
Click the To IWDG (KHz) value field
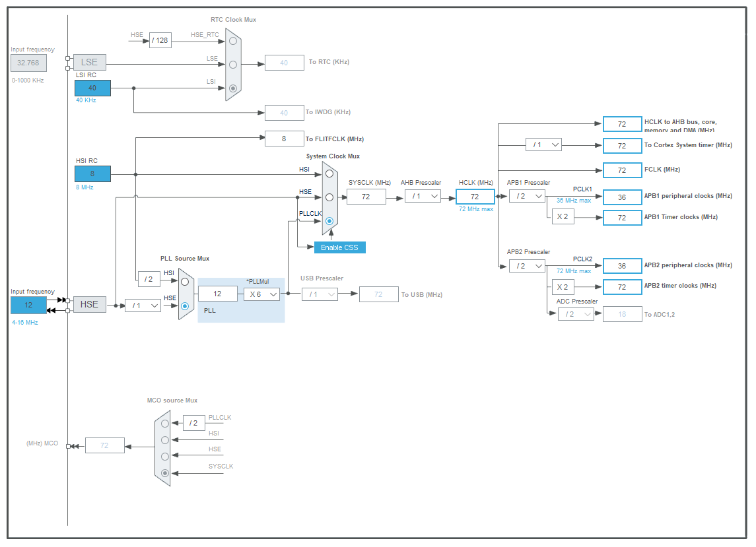284,113
